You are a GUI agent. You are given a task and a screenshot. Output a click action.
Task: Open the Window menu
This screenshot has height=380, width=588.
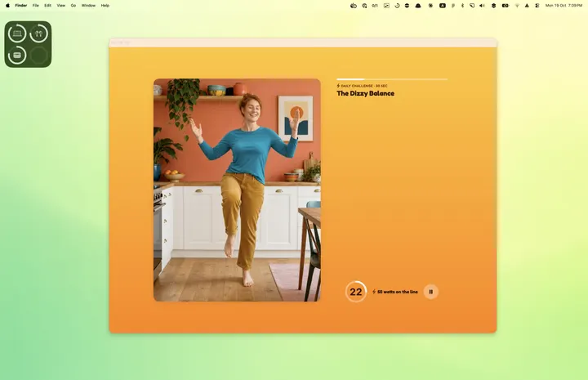88,6
